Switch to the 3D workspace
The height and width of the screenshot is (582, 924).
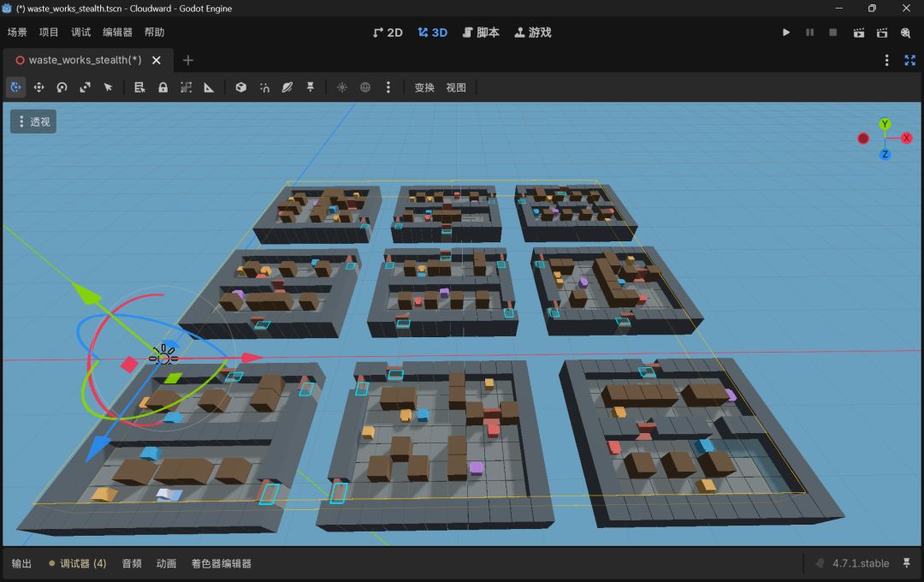pos(433,33)
